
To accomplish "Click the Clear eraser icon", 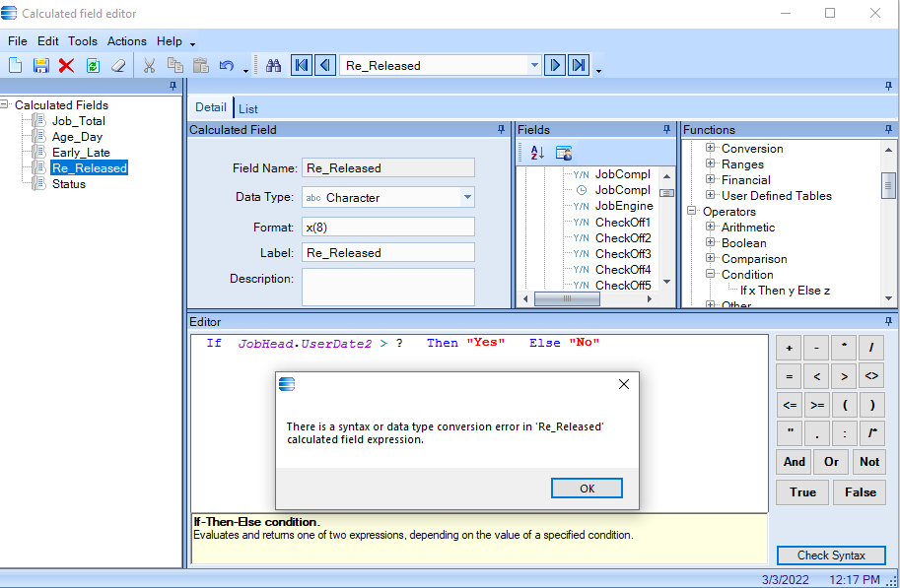I will click(x=118, y=65).
